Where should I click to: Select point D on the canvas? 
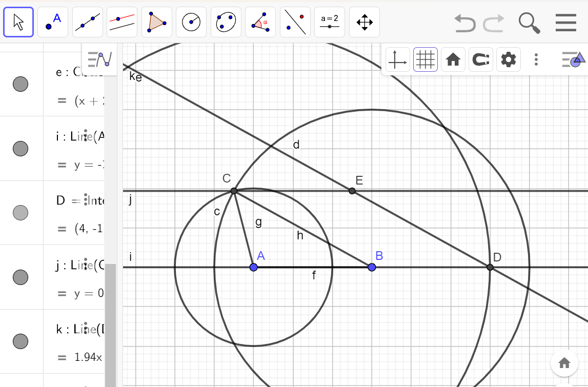coord(490,267)
